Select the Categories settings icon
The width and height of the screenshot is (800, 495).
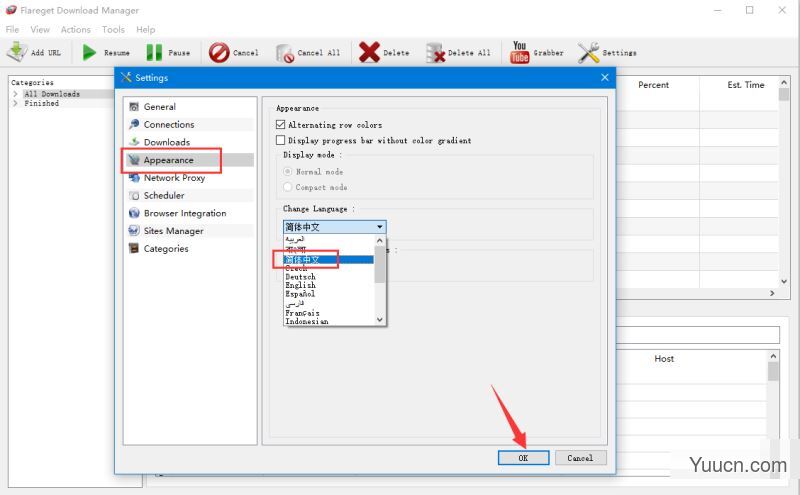point(134,249)
